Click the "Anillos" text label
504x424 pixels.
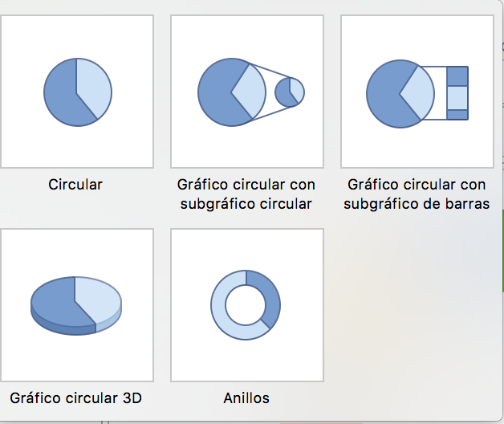[x=246, y=398]
